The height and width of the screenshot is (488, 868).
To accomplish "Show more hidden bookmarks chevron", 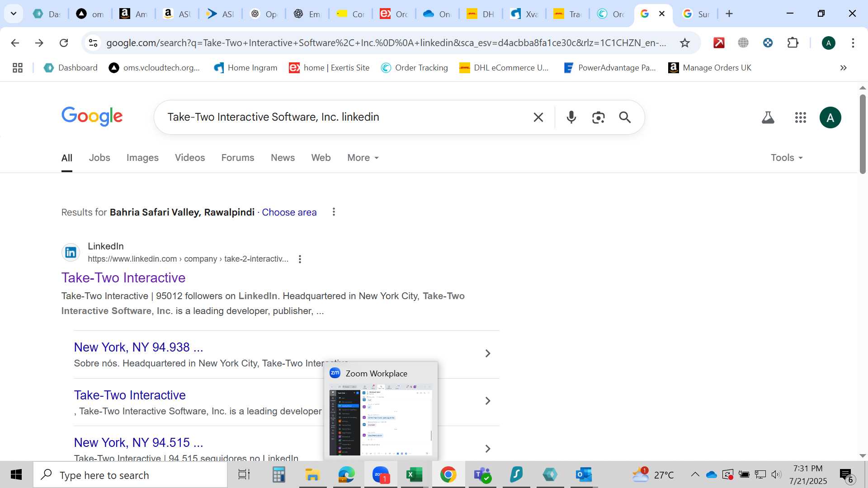I will coord(843,68).
